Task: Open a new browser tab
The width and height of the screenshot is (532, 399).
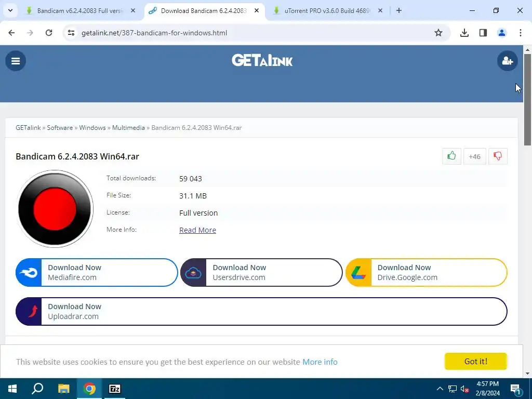Action: click(399, 10)
